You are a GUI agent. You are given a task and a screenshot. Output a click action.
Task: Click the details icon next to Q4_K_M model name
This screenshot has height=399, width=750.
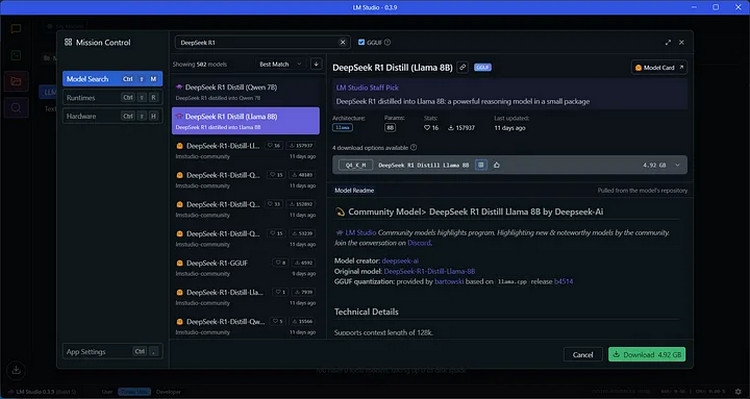pyautogui.click(x=481, y=165)
